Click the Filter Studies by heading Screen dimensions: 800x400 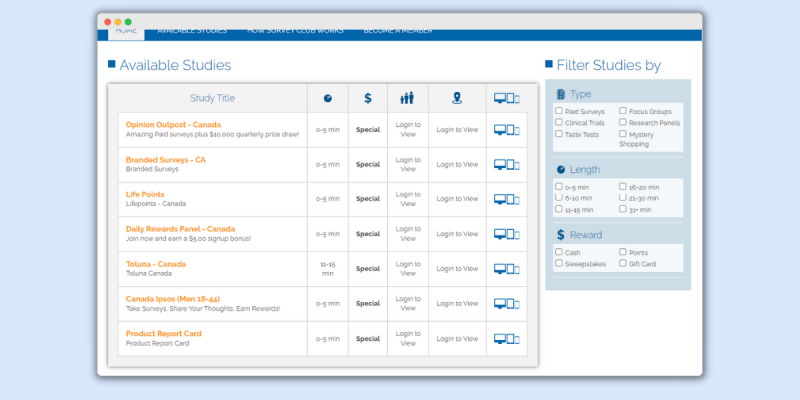coord(609,65)
